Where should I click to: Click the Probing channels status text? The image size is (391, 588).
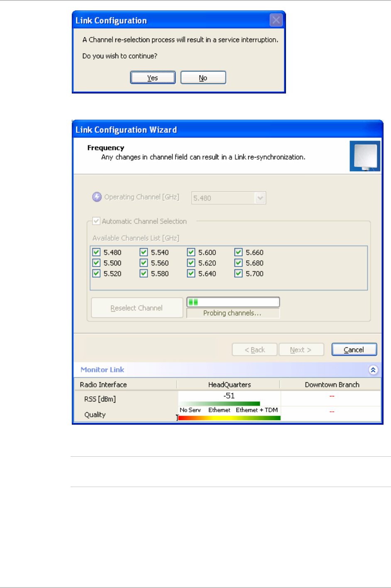tap(232, 313)
